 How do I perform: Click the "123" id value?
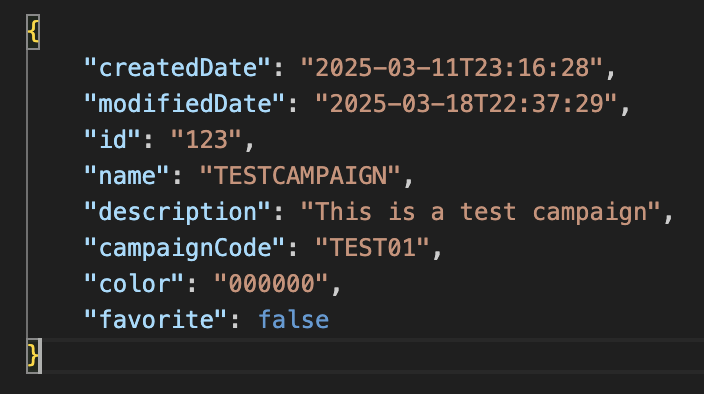(207, 140)
